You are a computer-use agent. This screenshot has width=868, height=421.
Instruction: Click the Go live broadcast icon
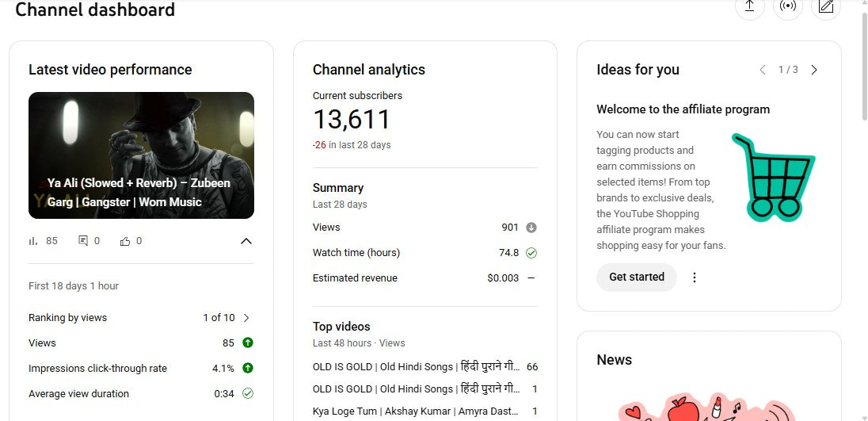coord(787,6)
